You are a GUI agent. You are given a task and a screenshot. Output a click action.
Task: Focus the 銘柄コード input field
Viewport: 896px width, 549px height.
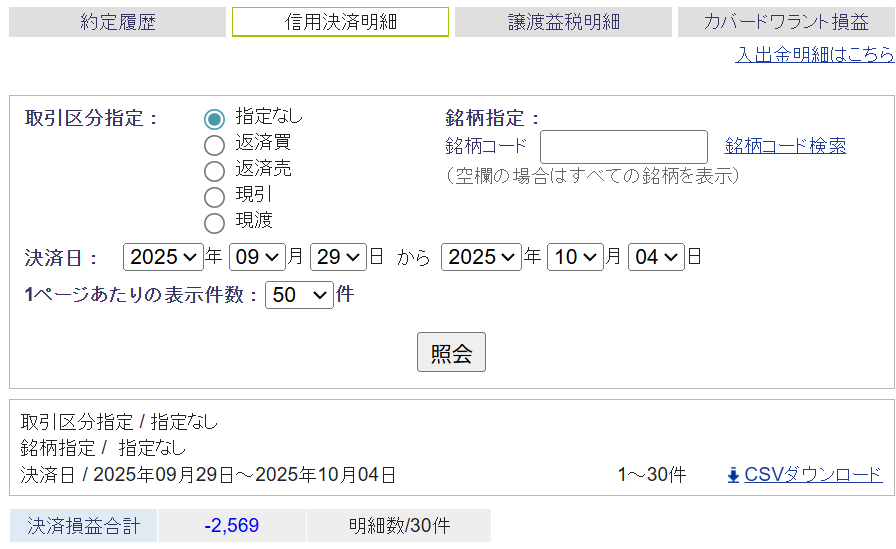(x=623, y=147)
